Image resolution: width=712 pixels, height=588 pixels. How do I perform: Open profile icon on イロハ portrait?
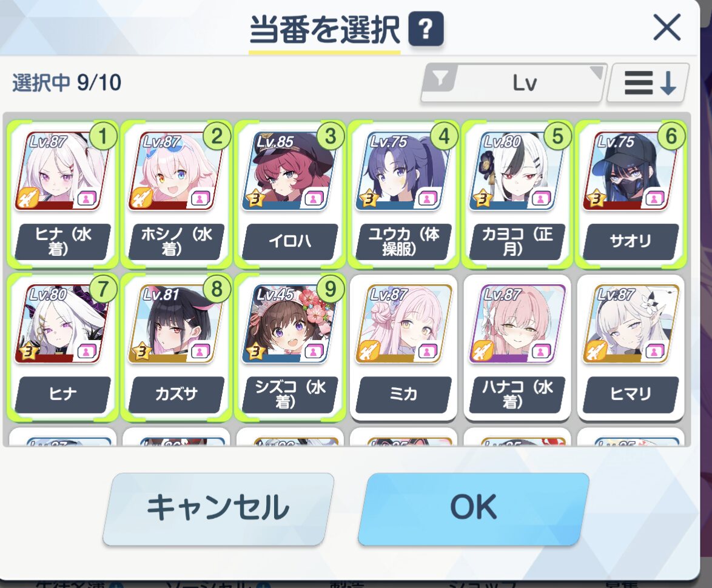[314, 199]
